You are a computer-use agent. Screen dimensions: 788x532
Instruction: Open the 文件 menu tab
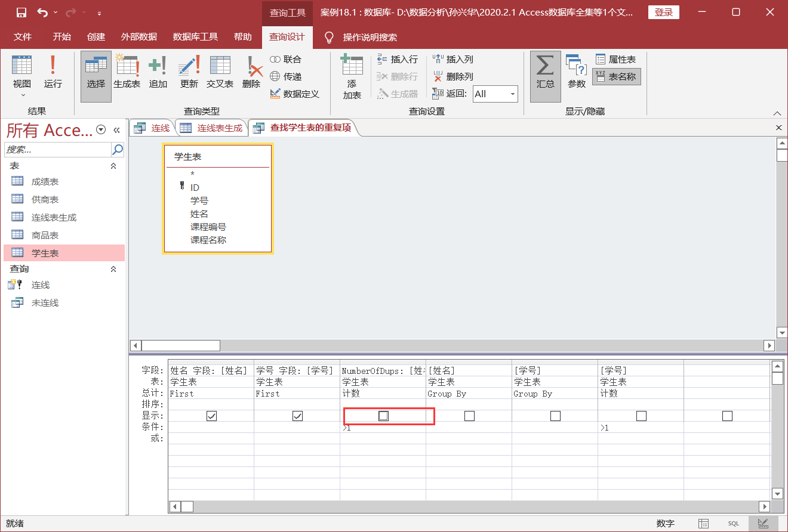(x=23, y=36)
